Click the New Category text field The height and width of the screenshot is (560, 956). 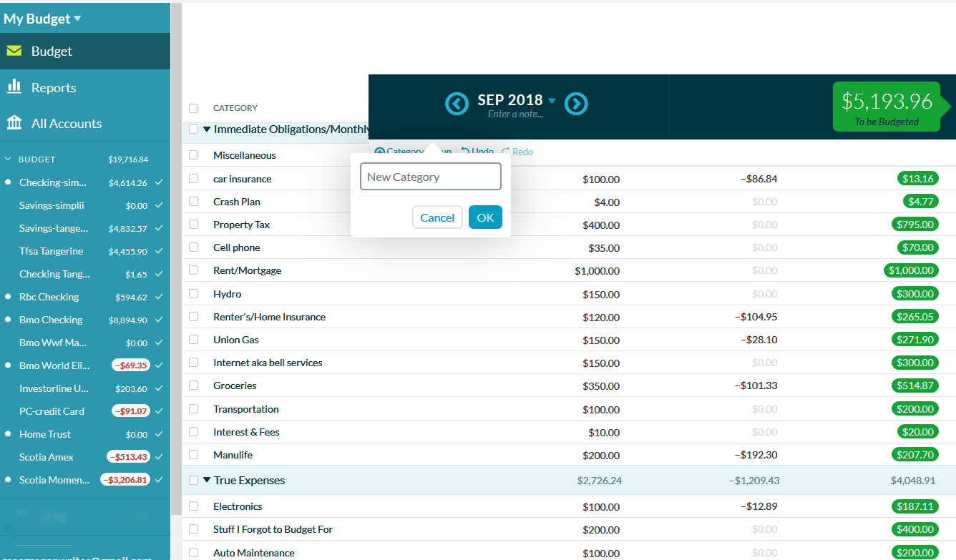pos(430,177)
